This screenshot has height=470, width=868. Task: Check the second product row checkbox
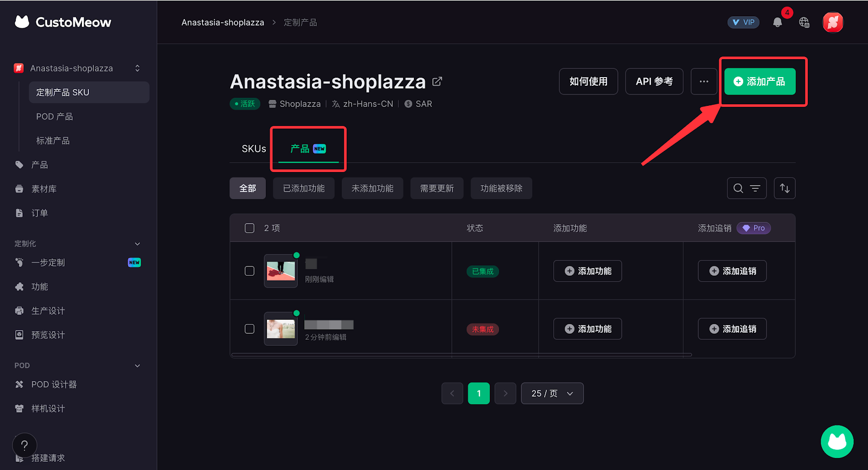[x=250, y=329]
